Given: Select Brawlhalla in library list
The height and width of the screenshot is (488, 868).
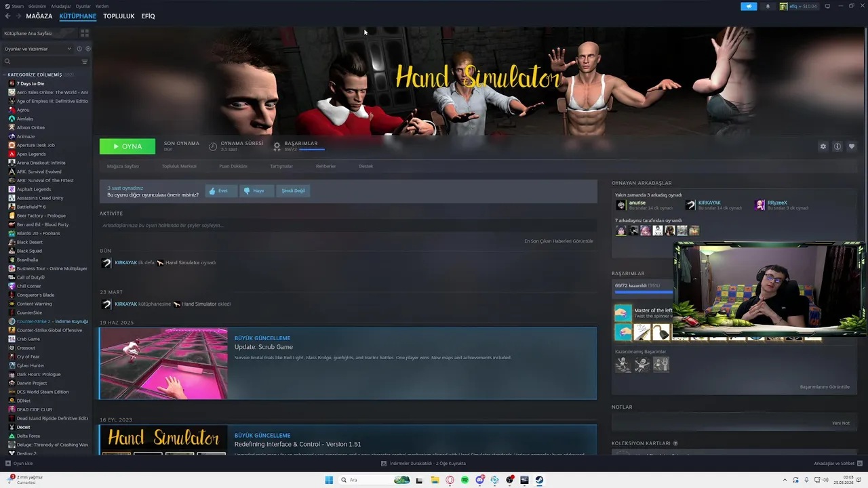Looking at the screenshot, I should click(27, 260).
